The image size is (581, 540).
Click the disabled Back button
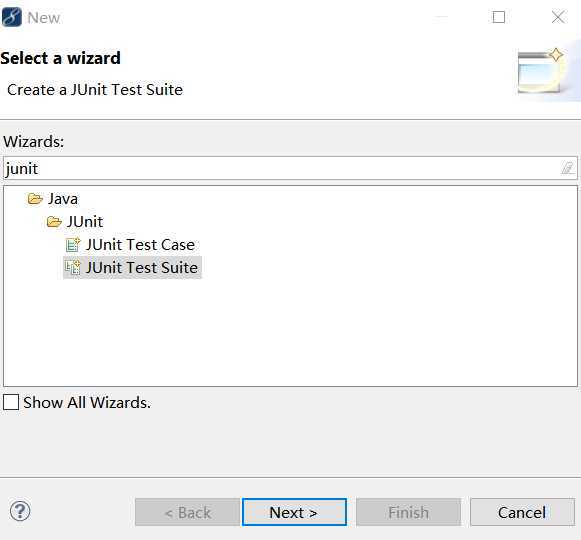[187, 512]
